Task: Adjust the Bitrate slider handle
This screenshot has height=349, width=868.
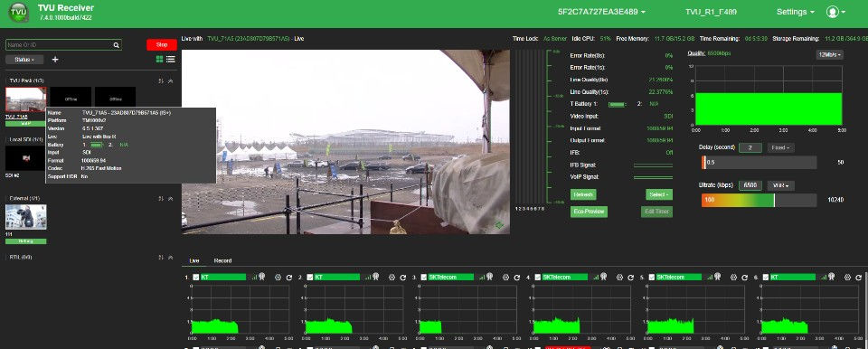Action: click(774, 200)
